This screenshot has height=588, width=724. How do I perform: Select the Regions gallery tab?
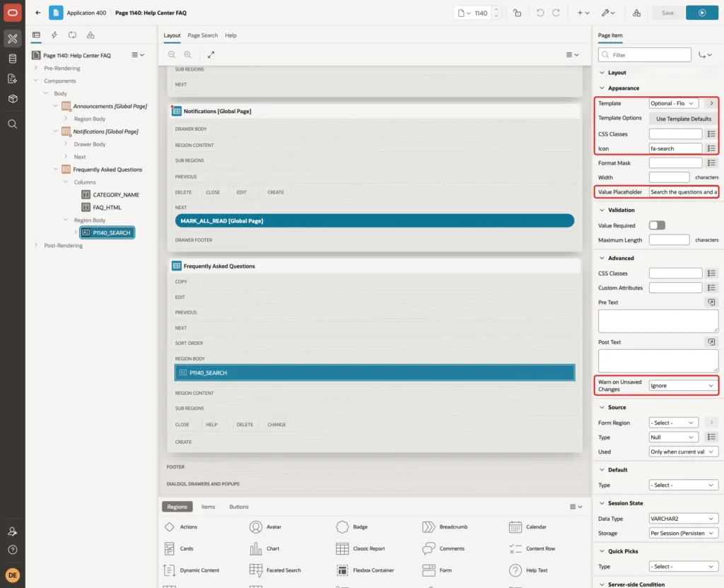(x=177, y=507)
